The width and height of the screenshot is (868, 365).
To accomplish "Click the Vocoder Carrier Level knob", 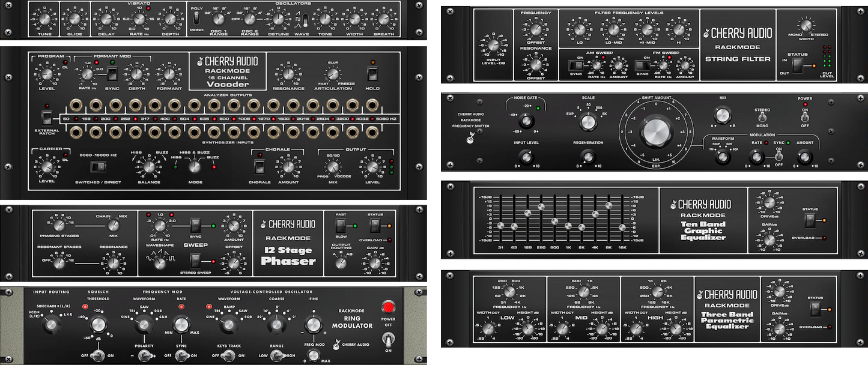I will [x=46, y=166].
